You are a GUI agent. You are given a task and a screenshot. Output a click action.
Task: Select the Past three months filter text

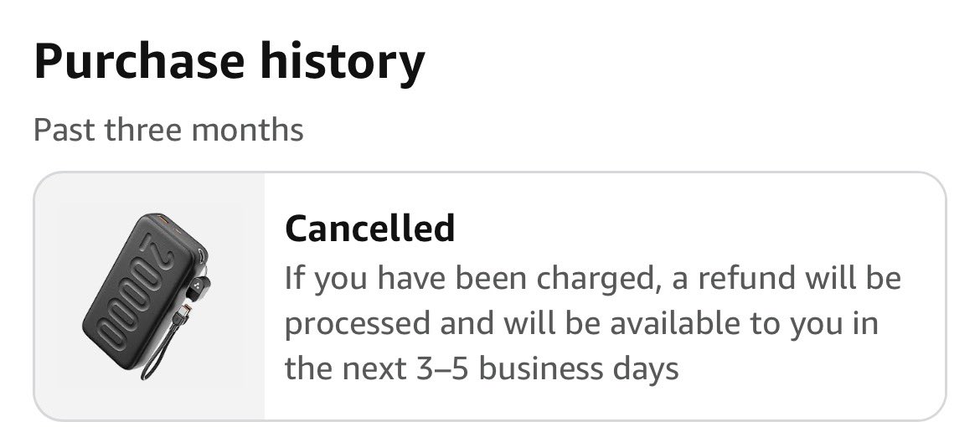[x=168, y=130]
